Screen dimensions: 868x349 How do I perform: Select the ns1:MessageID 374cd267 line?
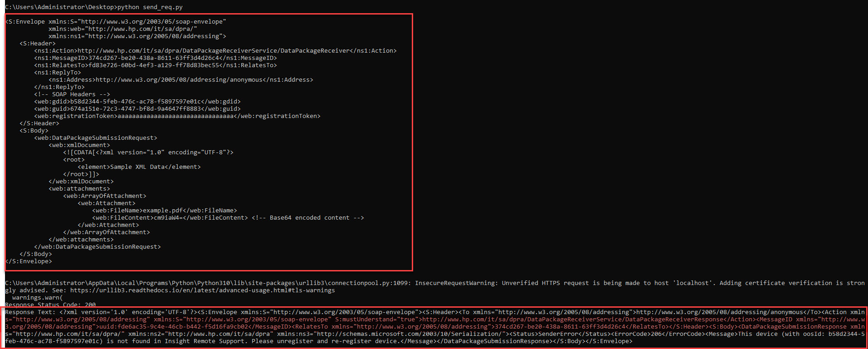click(156, 58)
